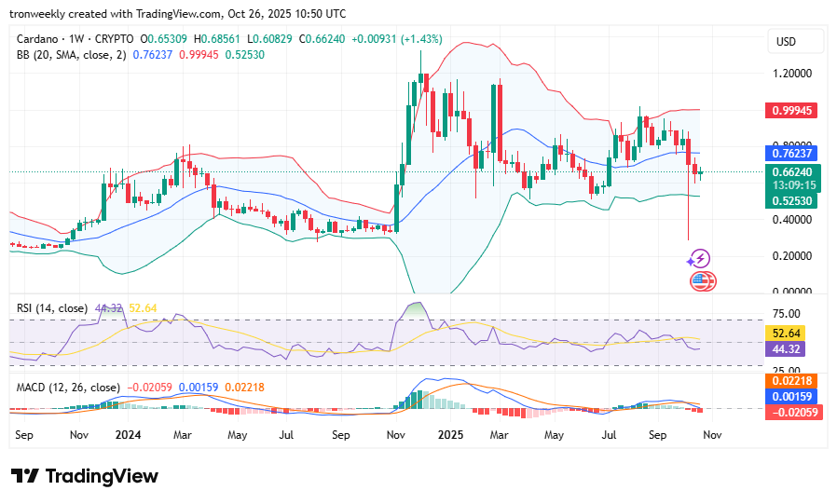Click the purple lightning bolt event icon
Screen dimensions: 837x504
click(x=700, y=258)
